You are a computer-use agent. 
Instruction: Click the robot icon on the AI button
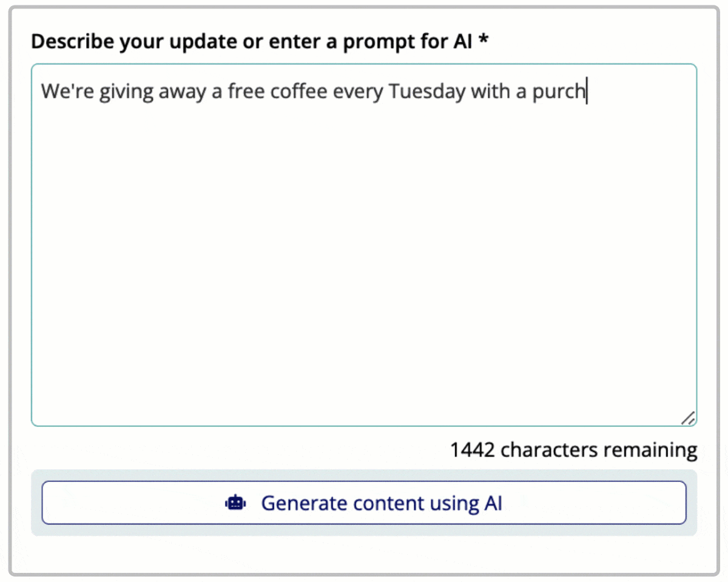235,503
